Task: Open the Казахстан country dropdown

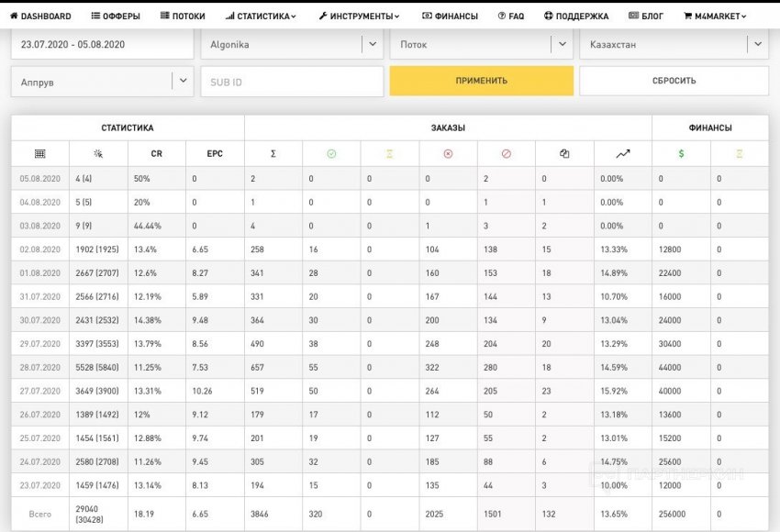Action: (757, 44)
